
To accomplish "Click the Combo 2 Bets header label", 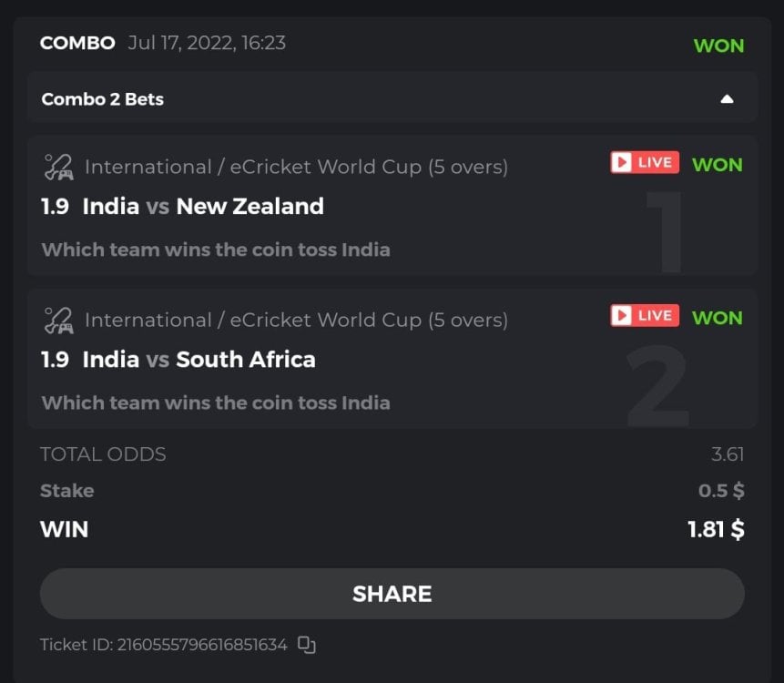I will pos(103,99).
